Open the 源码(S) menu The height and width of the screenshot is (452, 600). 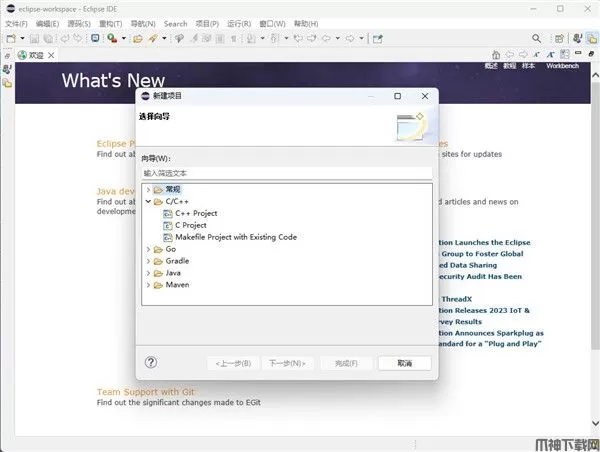[79, 24]
